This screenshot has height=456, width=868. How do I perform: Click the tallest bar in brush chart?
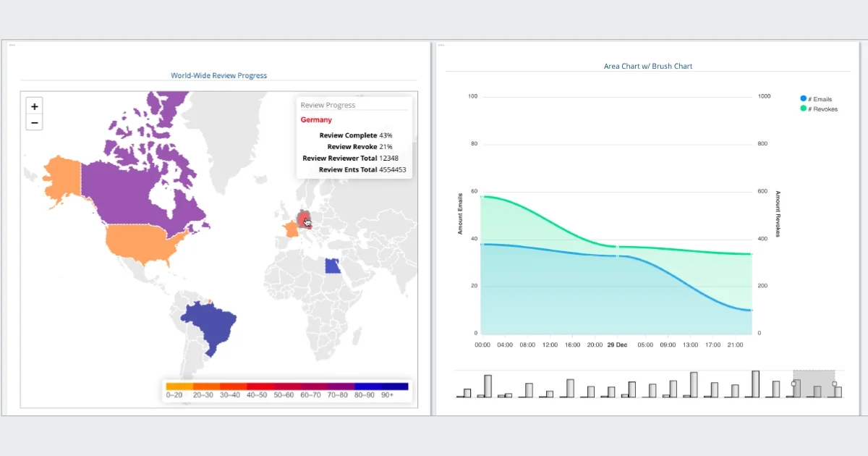click(756, 384)
